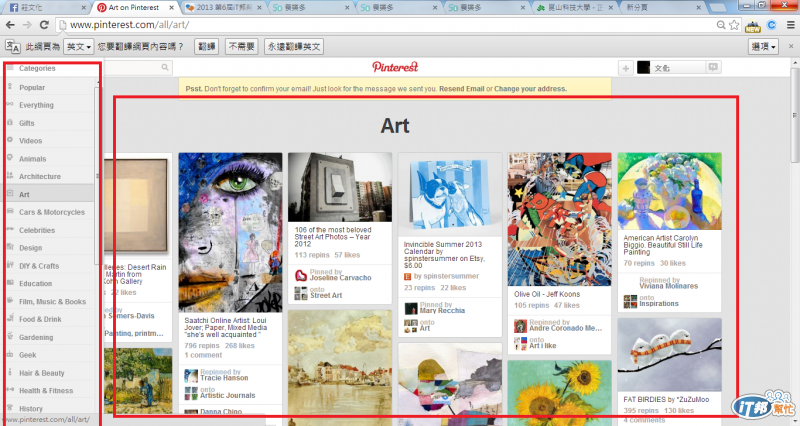Open the language dropdown in translate bar
Screen dimensions: 800x426
(79, 47)
